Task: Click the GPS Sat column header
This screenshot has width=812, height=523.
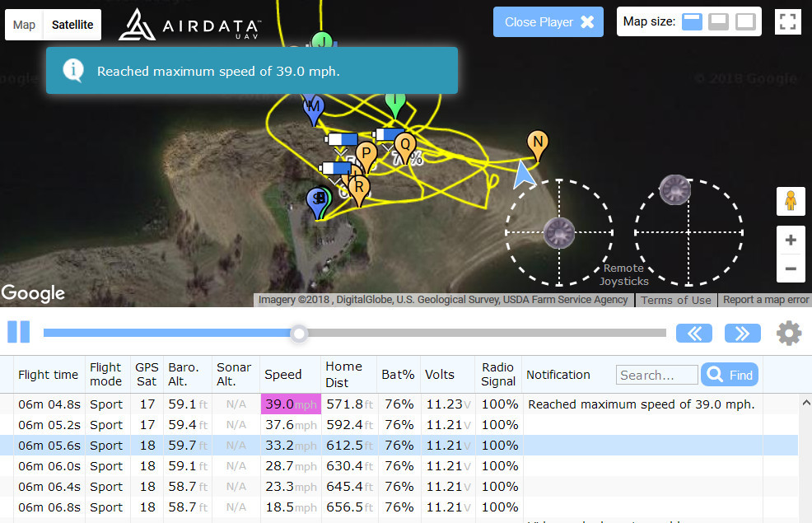Action: [x=147, y=375]
